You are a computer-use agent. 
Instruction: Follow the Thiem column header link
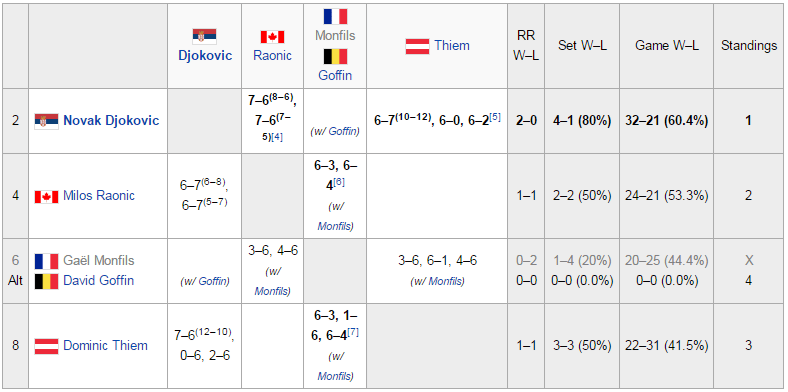[x=452, y=46]
